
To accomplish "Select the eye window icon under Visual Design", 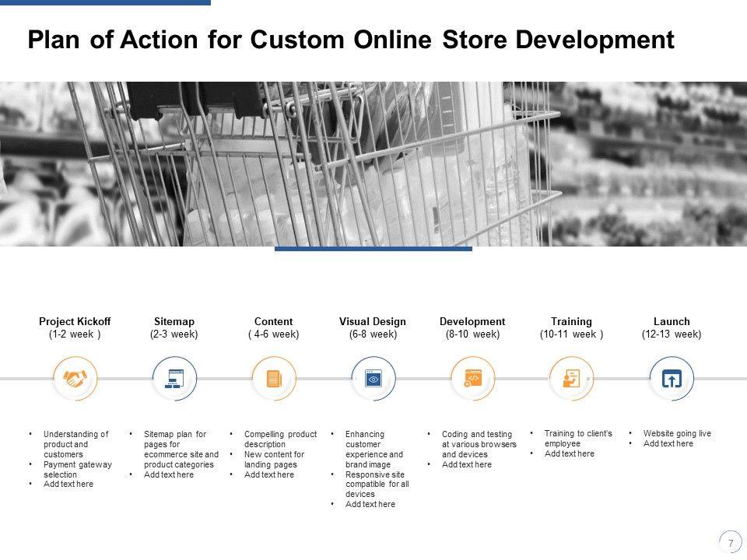I will [373, 379].
